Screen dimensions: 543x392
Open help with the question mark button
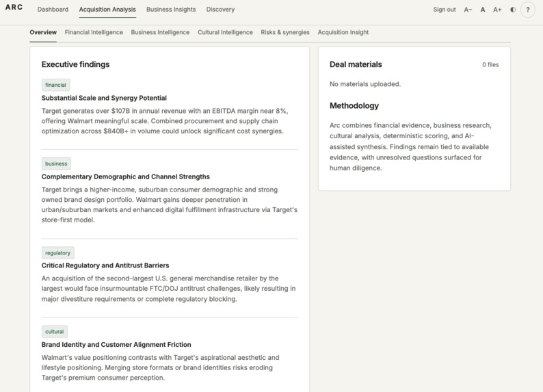coord(528,10)
